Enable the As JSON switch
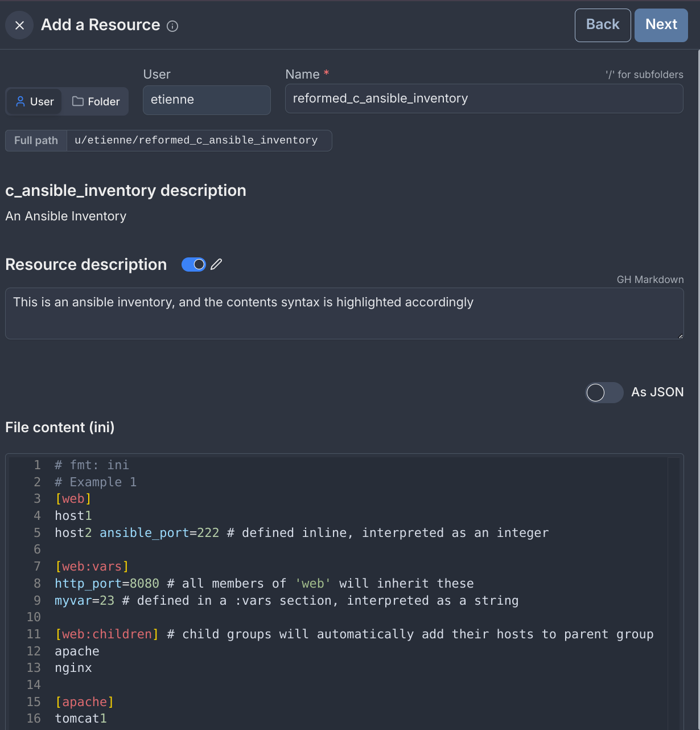This screenshot has height=730, width=700. click(604, 392)
